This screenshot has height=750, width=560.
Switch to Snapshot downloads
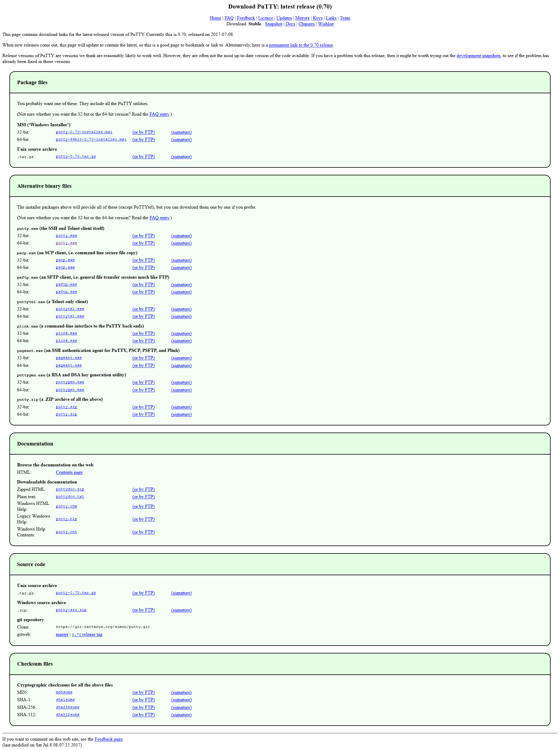tap(273, 24)
